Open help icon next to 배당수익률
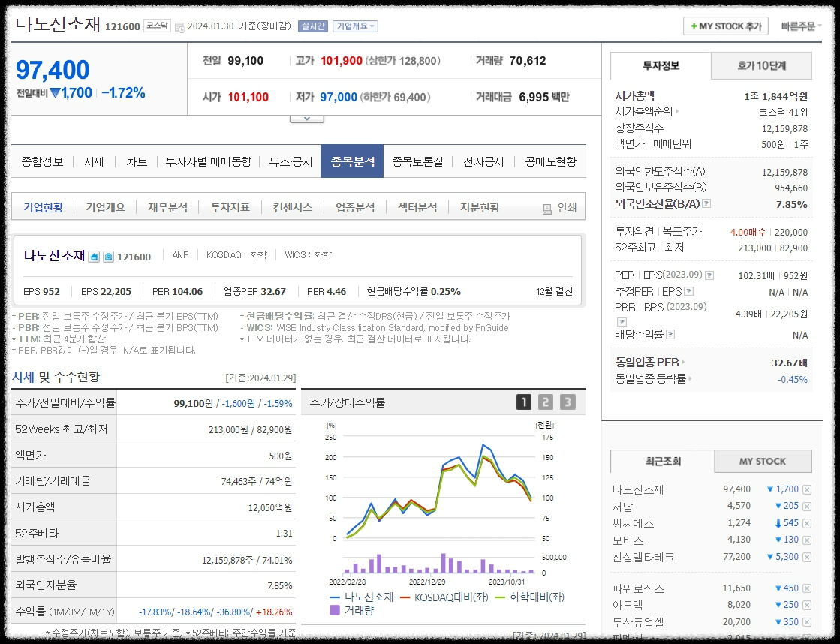 [670, 334]
